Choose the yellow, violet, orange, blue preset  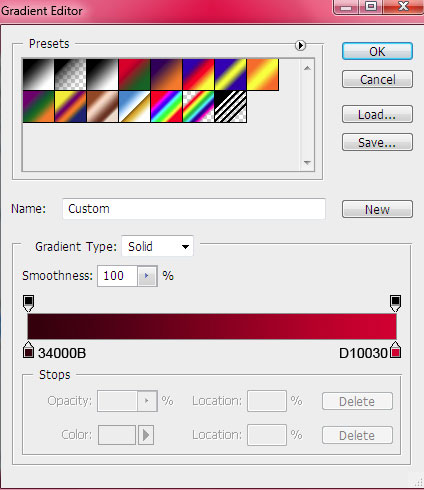[x=70, y=106]
